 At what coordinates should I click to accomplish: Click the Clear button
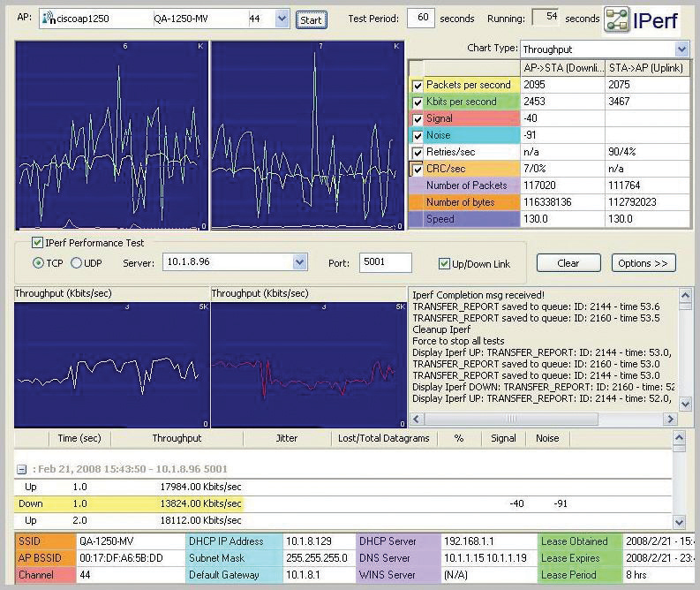[x=568, y=263]
